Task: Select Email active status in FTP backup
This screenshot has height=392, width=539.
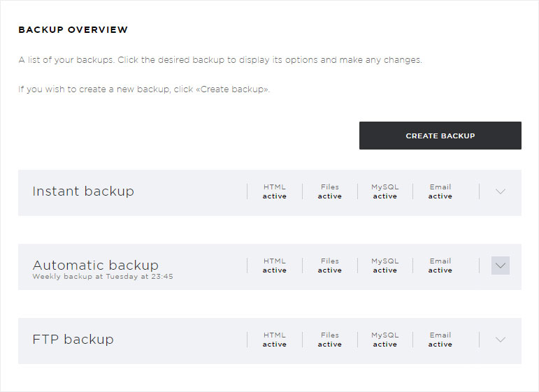Action: [440, 340]
